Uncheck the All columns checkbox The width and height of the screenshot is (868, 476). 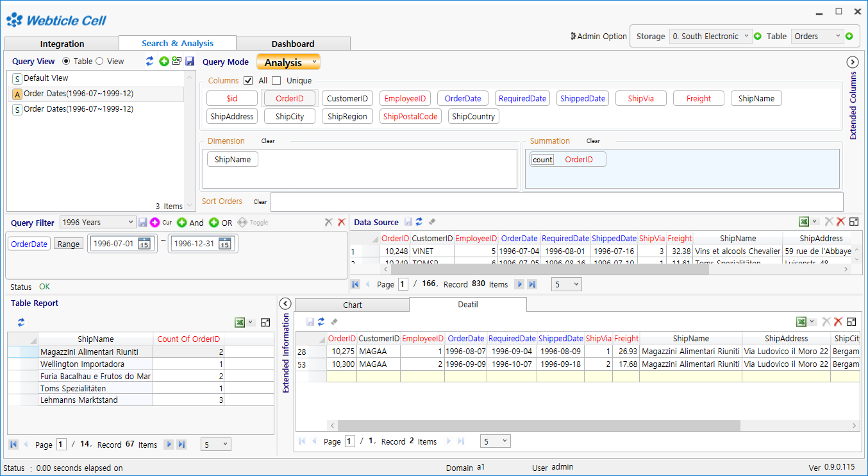pyautogui.click(x=249, y=81)
